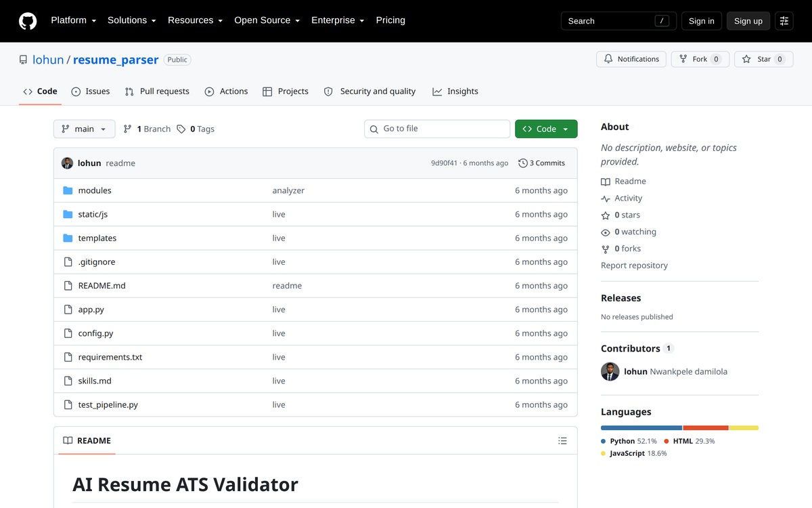The height and width of the screenshot is (508, 812).
Task: Open the Security and quality tab
Action: coord(369,91)
